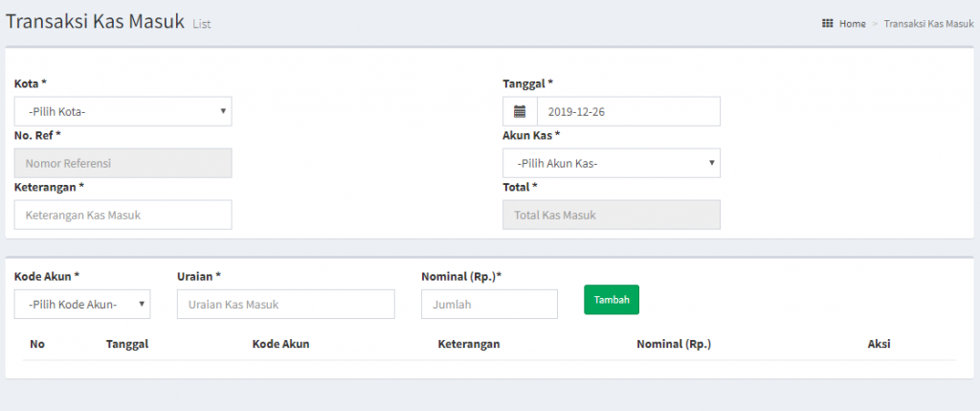Click the Aksi column header
This screenshot has width=980, height=411.
pos(879,344)
